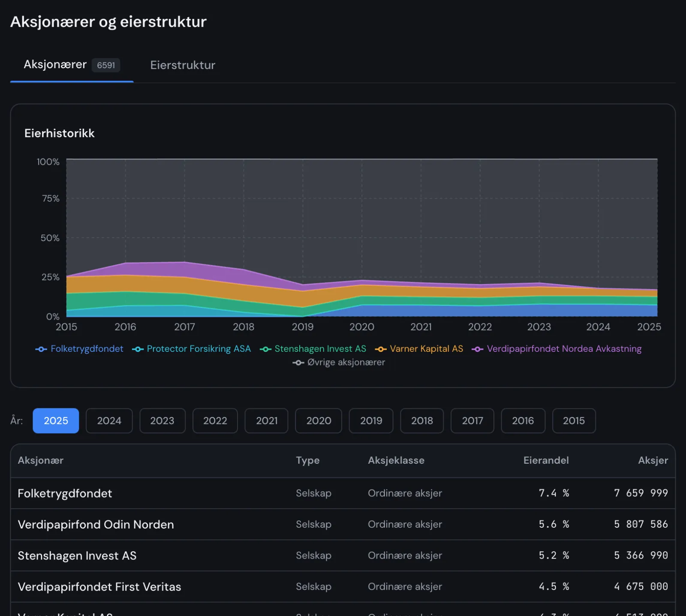Viewport: 686px width, 616px height.
Task: Click the 4.5 % ownership value
Action: click(x=554, y=586)
